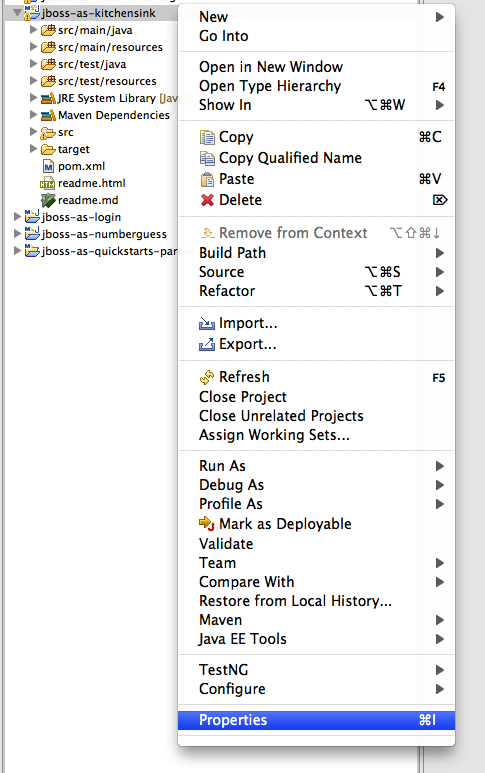Expand the src/main/resources node

[33, 47]
